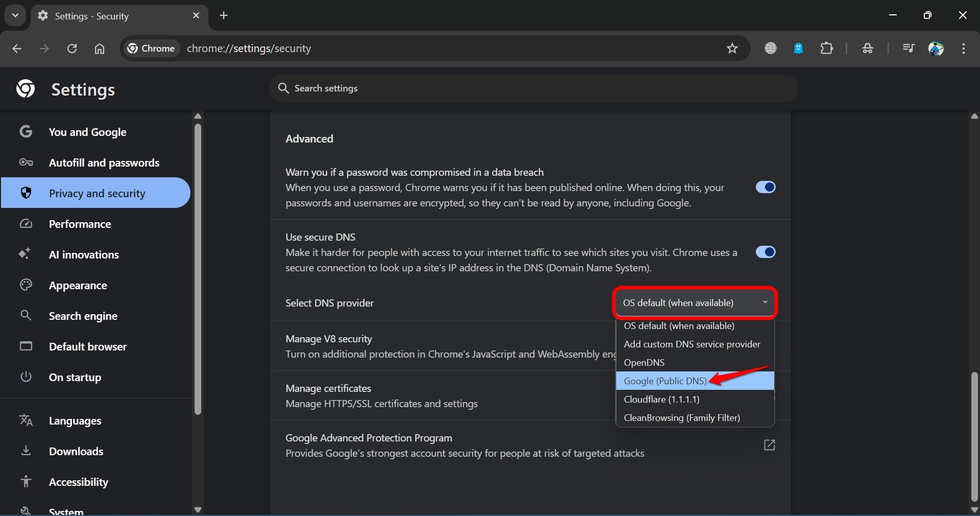Screen dimensions: 980x516
Task: Choose Add custom DNS service provider
Action: pos(695,344)
